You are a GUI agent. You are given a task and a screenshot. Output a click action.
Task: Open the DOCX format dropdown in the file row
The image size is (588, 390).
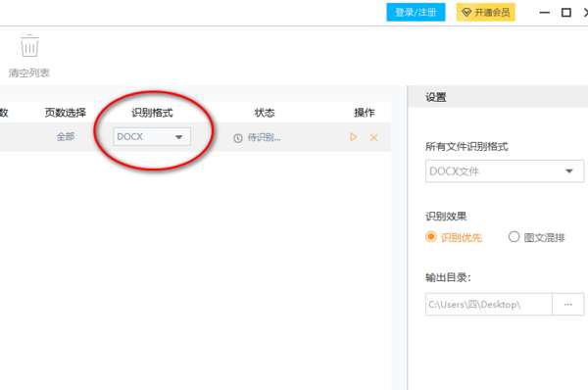click(152, 137)
